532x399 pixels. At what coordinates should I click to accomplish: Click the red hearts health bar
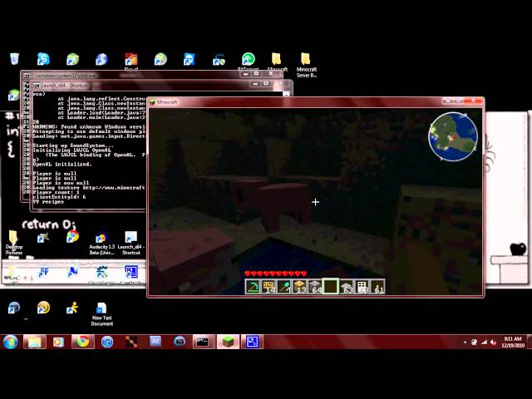tap(275, 273)
